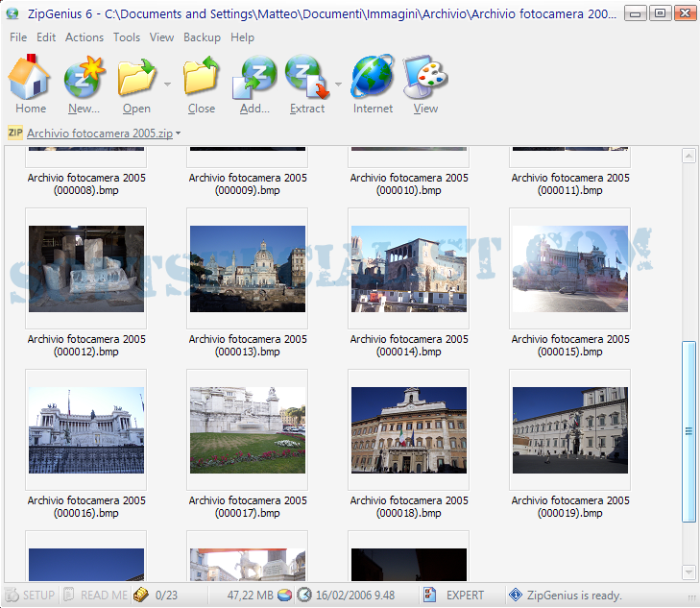Open the Archivio fotocamera 2005.zip dropdown

tap(104, 134)
